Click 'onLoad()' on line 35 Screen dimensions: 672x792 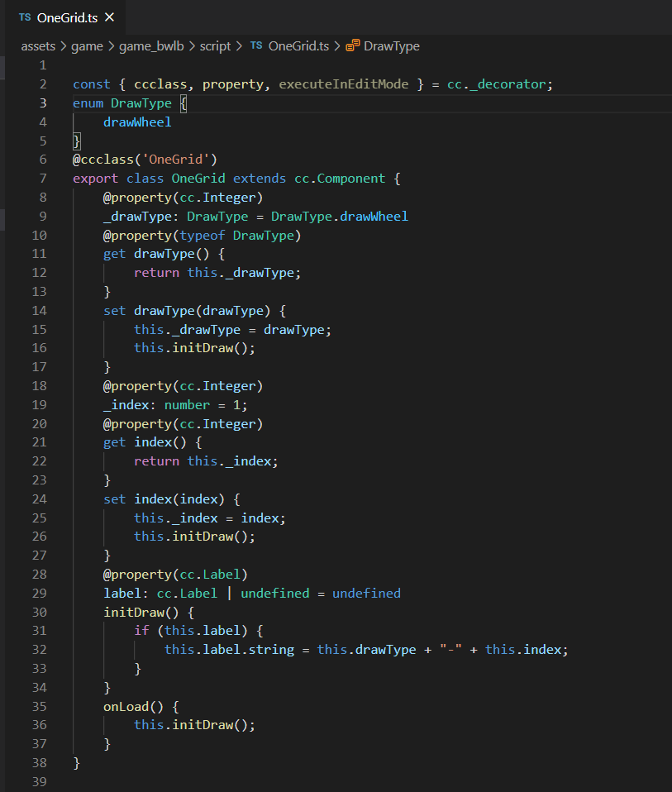(133, 707)
